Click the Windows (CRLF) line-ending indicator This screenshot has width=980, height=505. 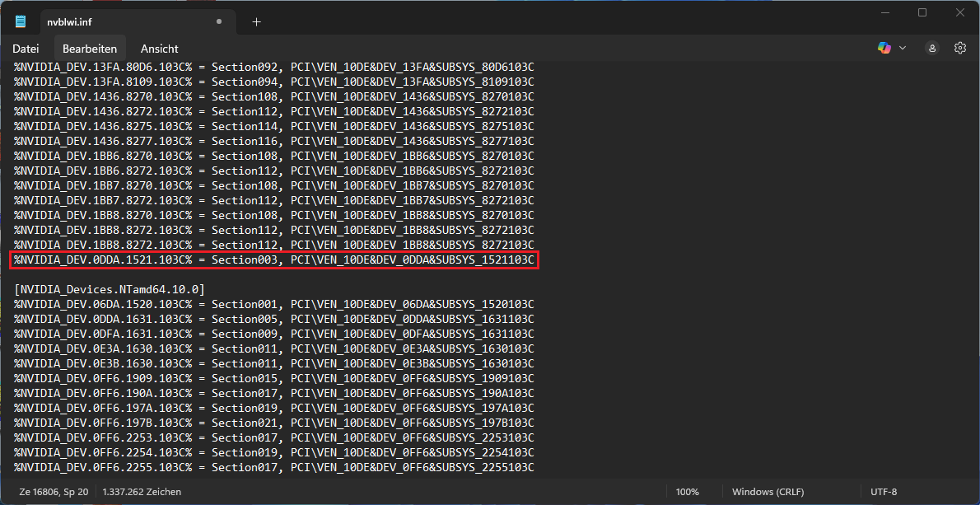(x=767, y=491)
